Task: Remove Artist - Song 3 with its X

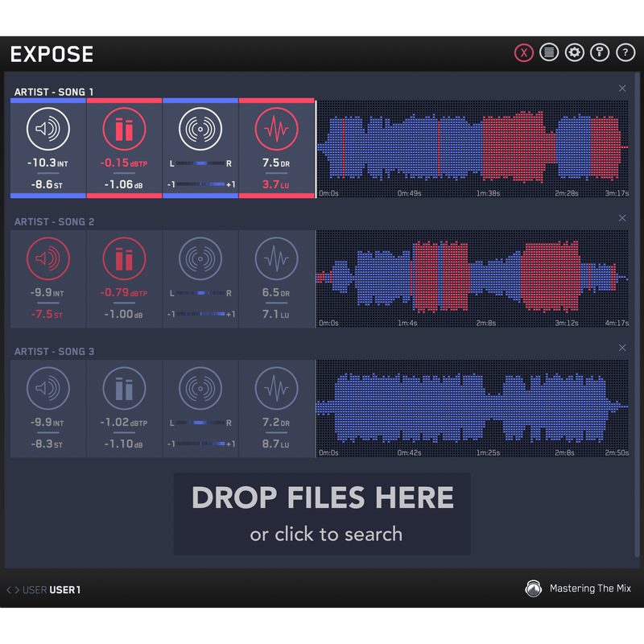Action: [x=622, y=348]
